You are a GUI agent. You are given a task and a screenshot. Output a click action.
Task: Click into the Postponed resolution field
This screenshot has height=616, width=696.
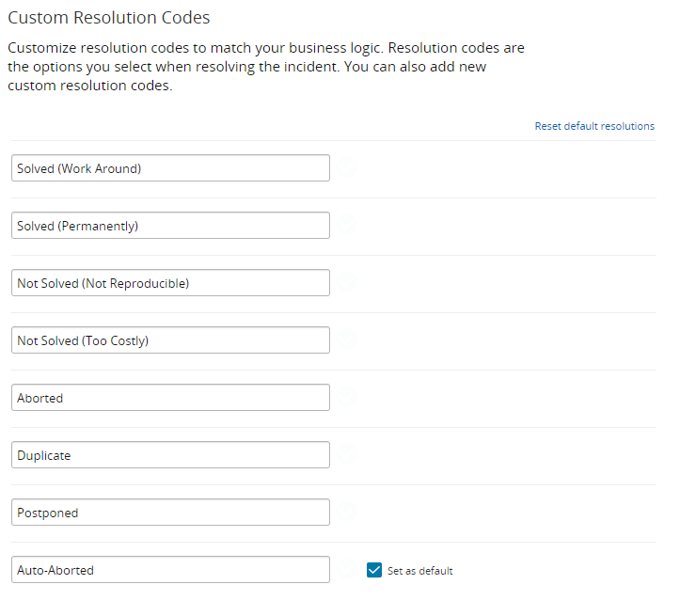pos(170,513)
